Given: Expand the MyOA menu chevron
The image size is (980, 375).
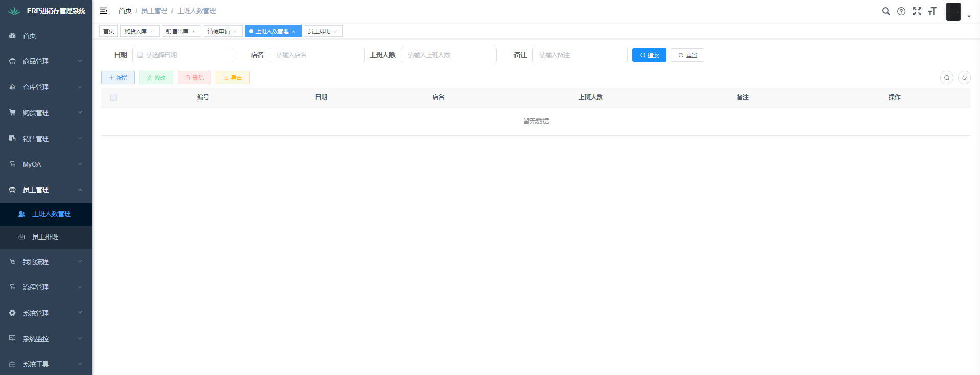Looking at the screenshot, I should (x=80, y=164).
